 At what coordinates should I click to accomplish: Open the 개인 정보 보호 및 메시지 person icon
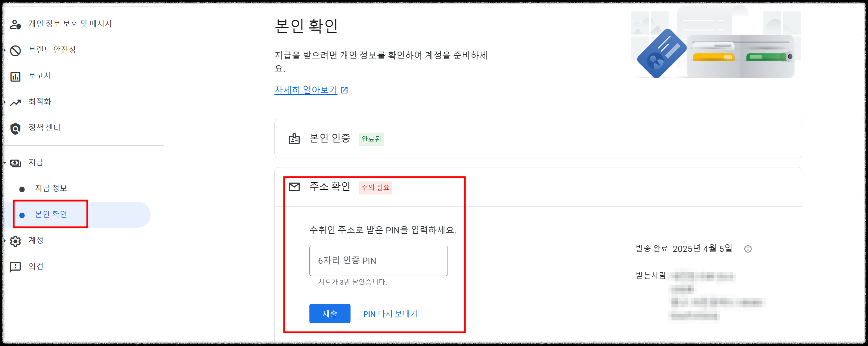click(x=16, y=25)
